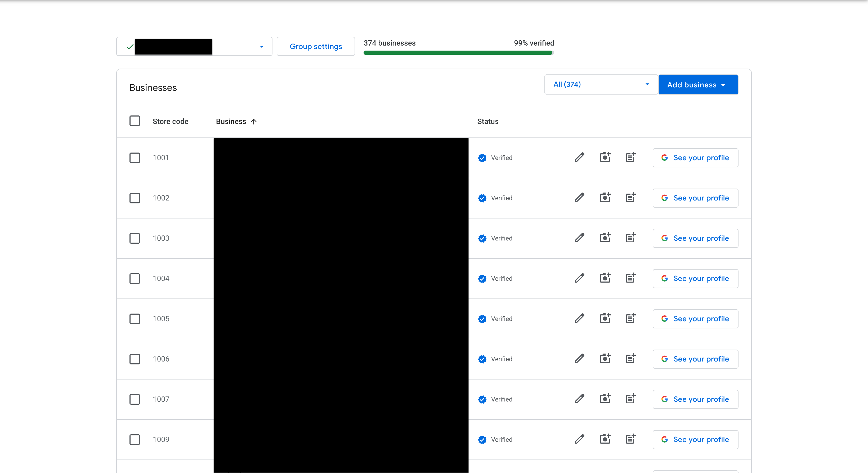The height and width of the screenshot is (473, 868).
Task: Create post icon for store 1006
Action: pos(630,358)
